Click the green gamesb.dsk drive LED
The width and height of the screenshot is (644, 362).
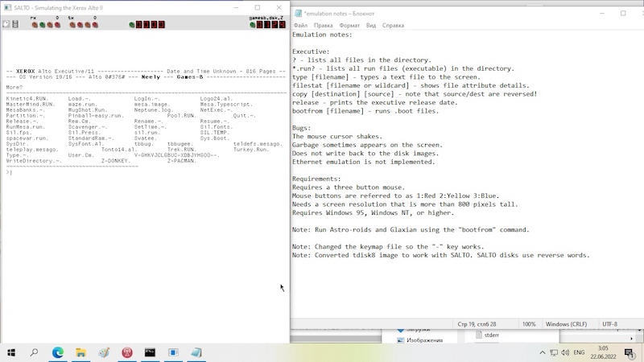253,25
